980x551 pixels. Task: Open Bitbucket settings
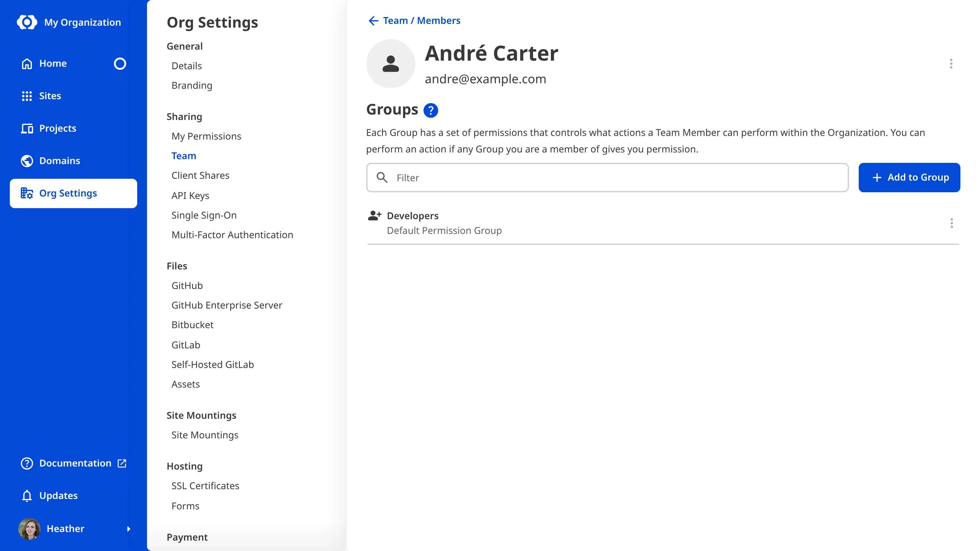pyautogui.click(x=193, y=325)
